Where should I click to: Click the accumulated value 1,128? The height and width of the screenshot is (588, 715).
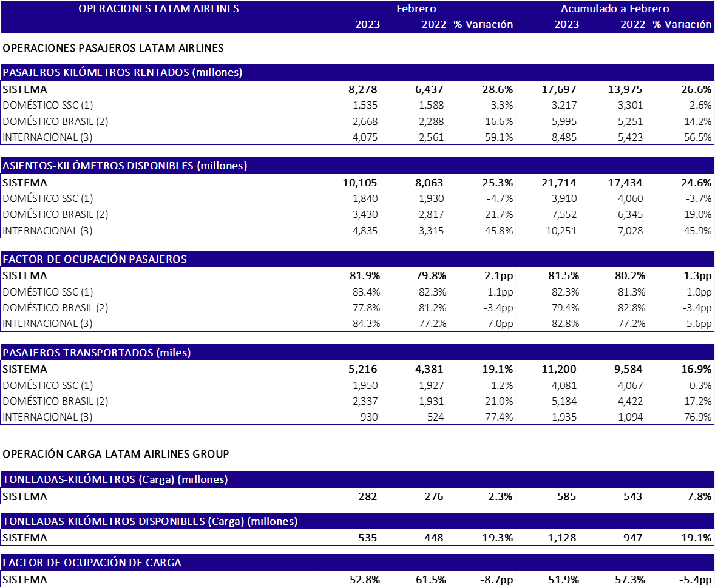click(562, 538)
